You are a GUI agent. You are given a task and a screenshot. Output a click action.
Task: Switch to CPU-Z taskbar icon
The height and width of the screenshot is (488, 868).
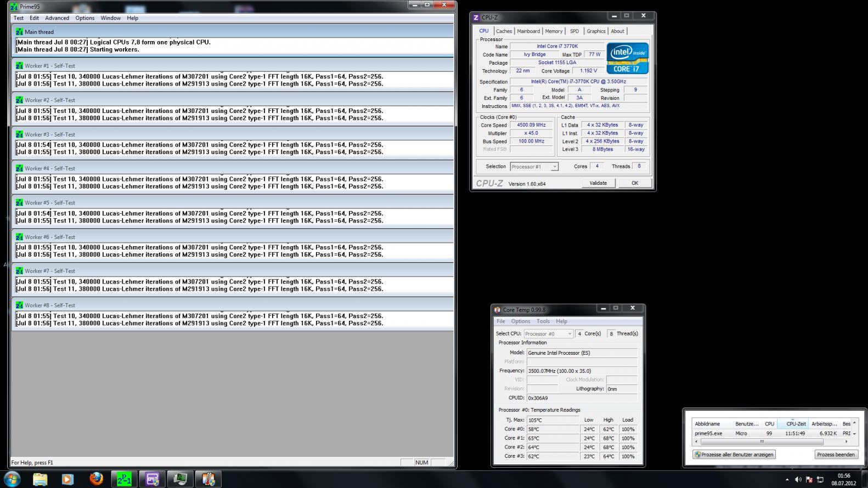[x=153, y=479]
